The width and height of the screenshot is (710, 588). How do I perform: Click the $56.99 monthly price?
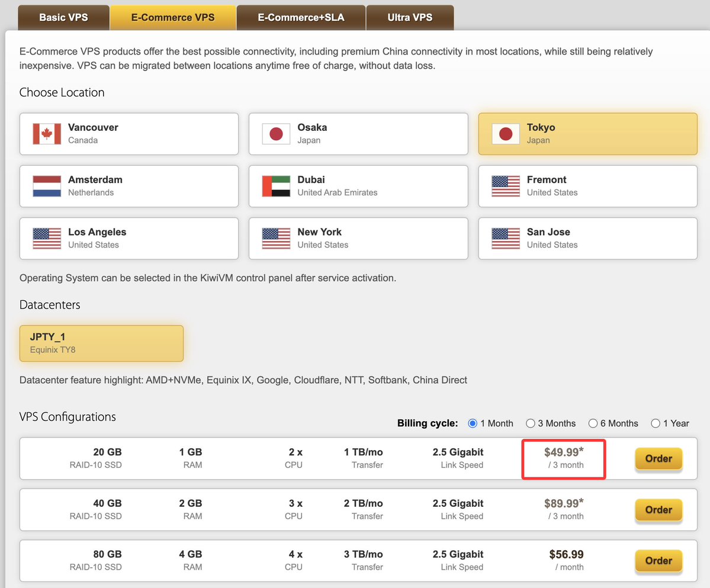[x=567, y=554]
